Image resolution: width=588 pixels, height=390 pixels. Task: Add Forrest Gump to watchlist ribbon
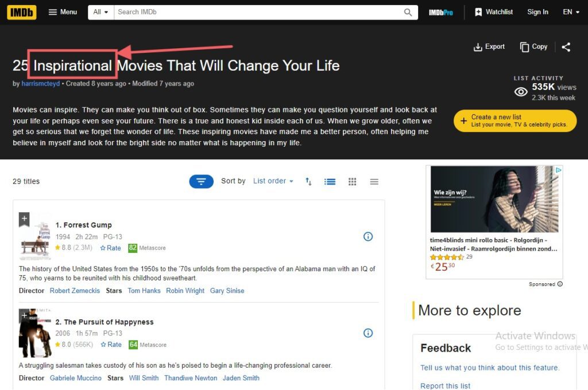(x=24, y=219)
